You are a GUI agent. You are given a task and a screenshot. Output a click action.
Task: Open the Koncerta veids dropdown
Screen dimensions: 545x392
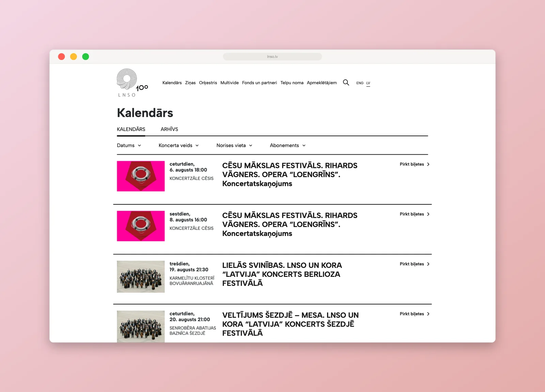[178, 145]
